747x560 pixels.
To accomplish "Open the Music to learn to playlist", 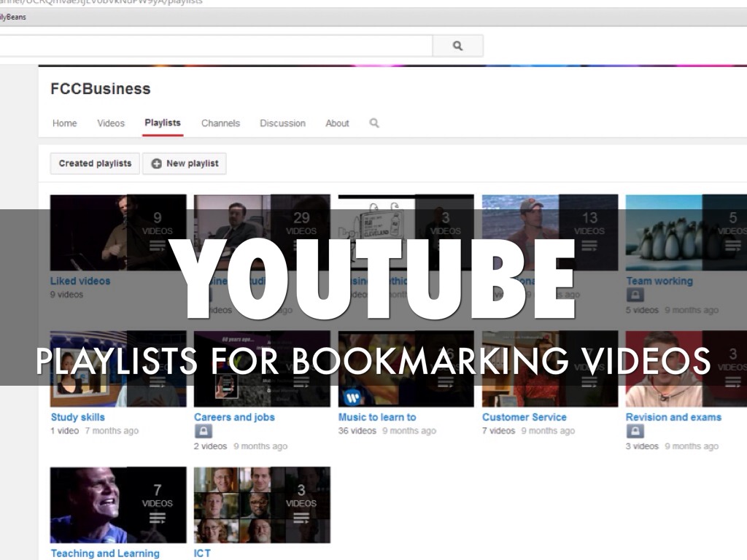I will coord(376,417).
